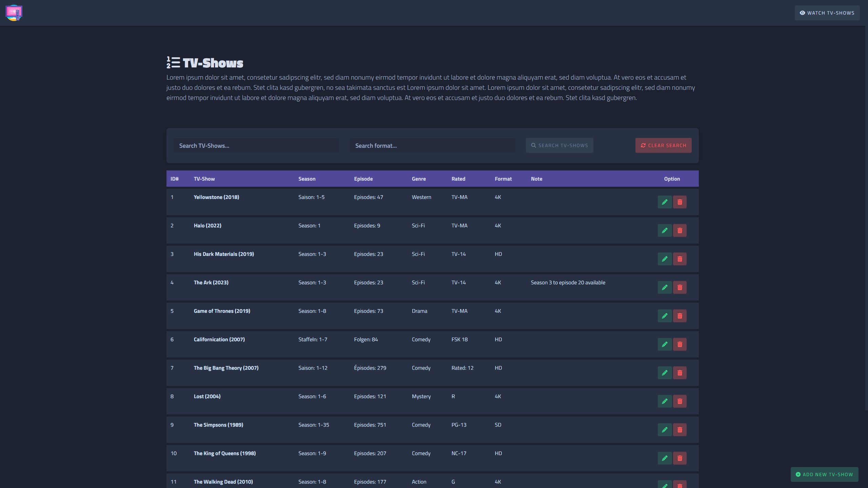The height and width of the screenshot is (488, 868).
Task: Click the Genre column header
Action: 418,179
